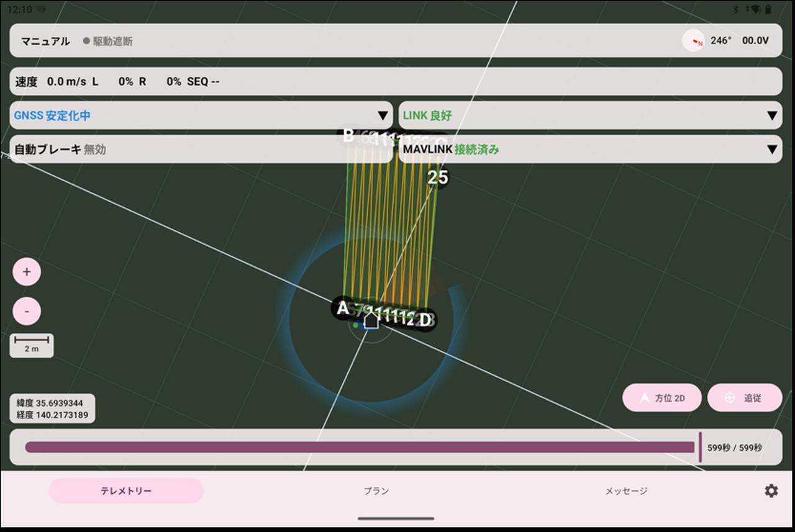
Task: Click the 自動ブレーキ 無効 status box
Action: 201,150
